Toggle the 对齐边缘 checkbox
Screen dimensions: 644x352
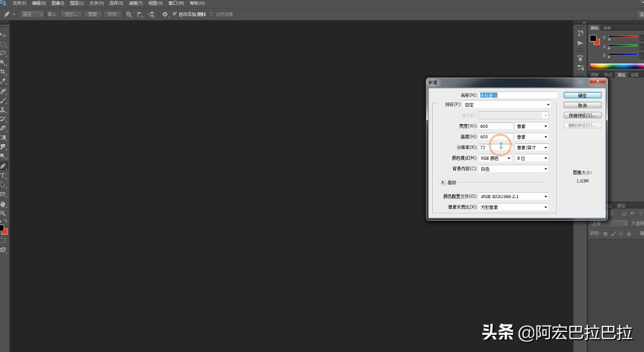pos(211,14)
